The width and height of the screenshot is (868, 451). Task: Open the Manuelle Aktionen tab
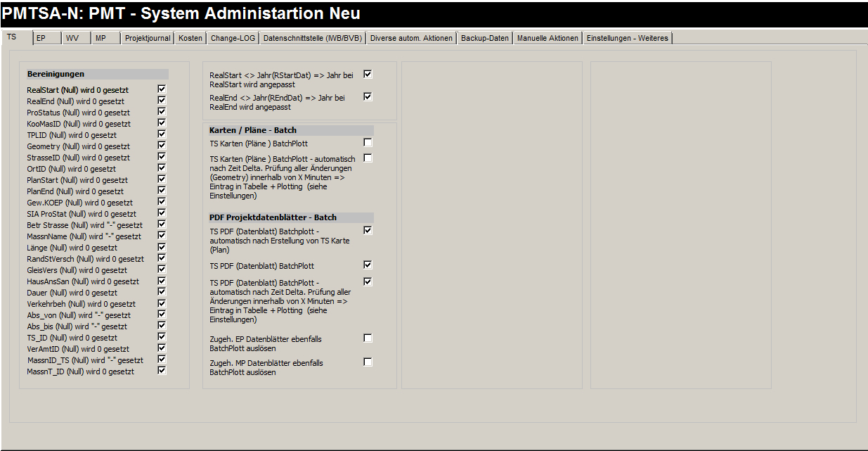548,38
